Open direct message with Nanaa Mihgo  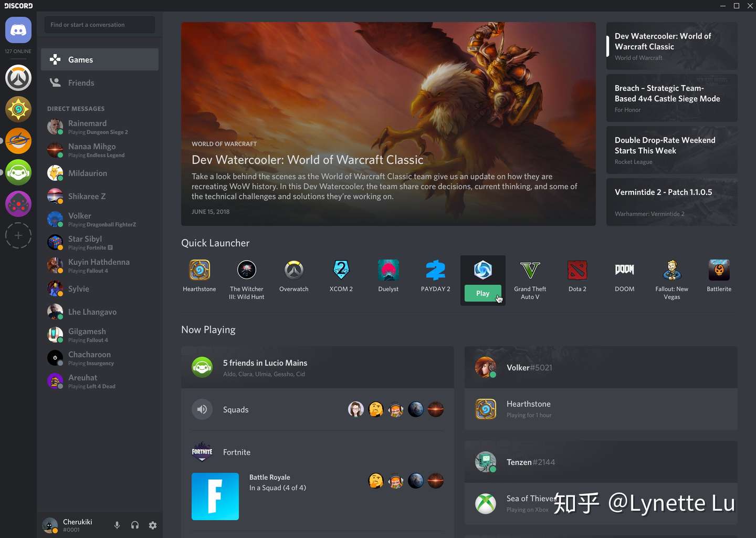click(100, 150)
